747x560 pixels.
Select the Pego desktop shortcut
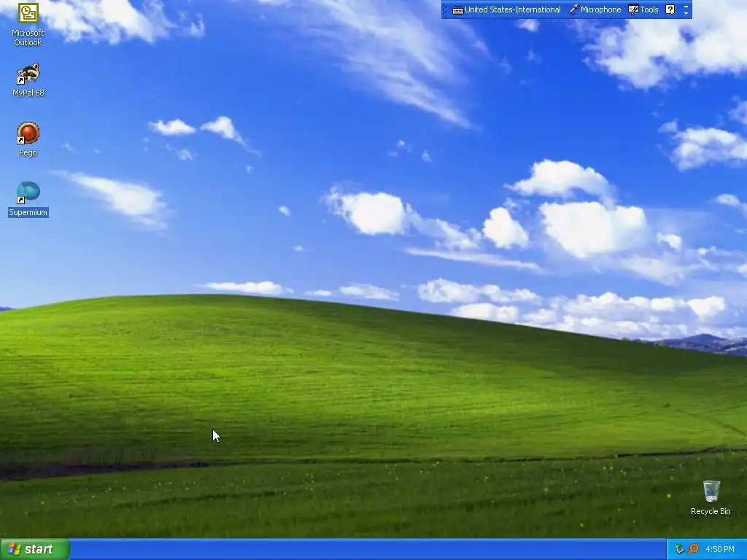click(28, 139)
